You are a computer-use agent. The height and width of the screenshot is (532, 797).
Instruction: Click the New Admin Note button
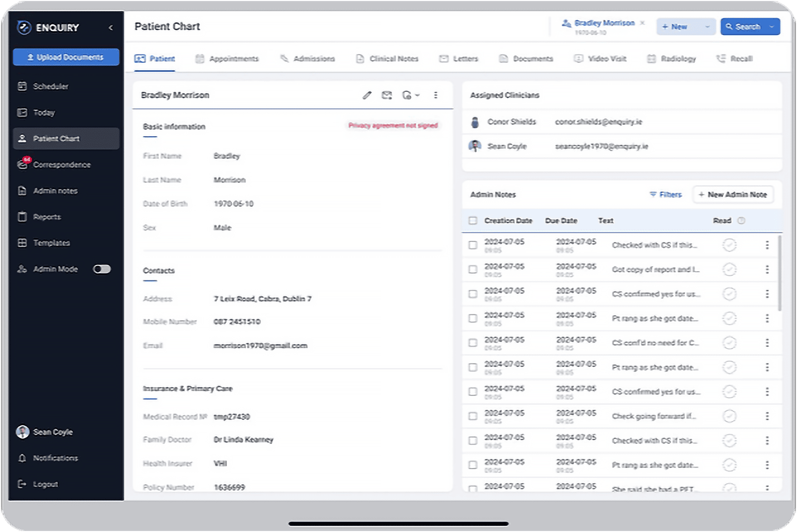click(733, 195)
